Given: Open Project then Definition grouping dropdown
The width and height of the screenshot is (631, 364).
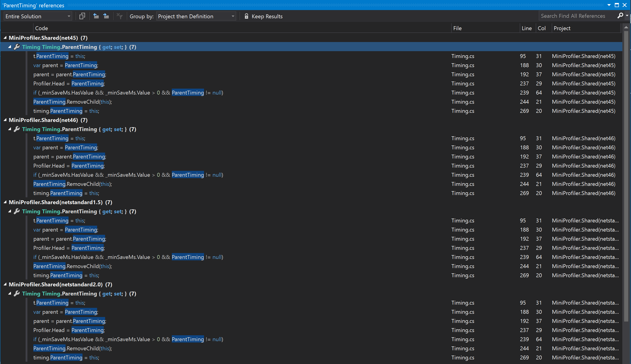Looking at the screenshot, I should point(196,16).
